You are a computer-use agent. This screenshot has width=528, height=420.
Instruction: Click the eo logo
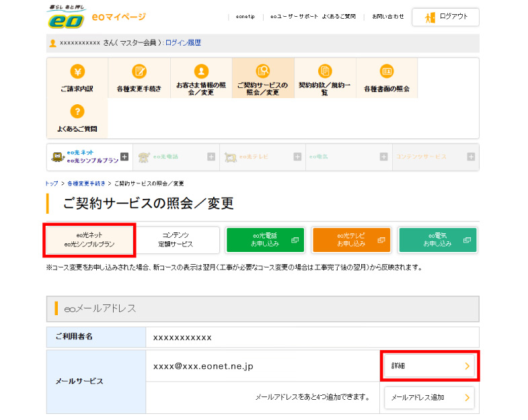click(x=66, y=17)
